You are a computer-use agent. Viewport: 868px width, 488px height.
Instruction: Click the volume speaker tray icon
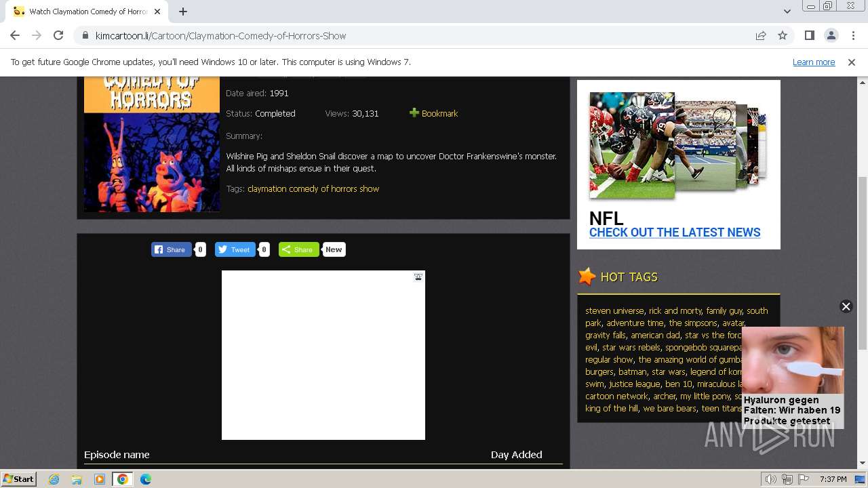click(771, 479)
